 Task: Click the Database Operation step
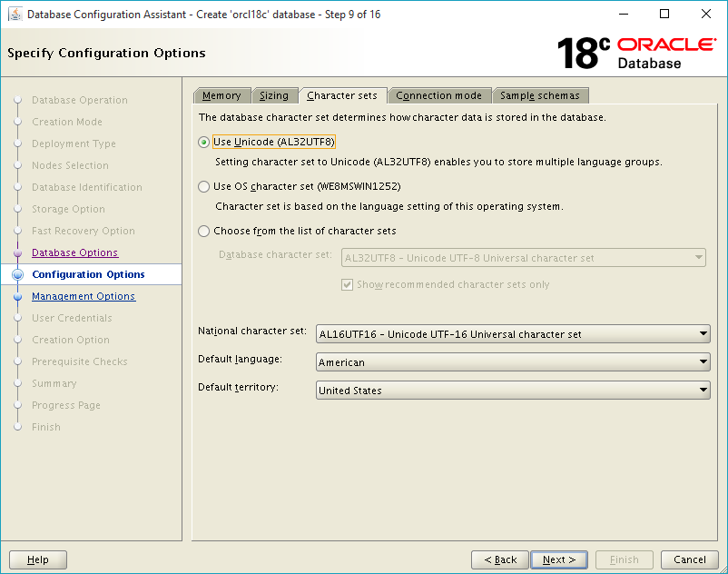(x=79, y=100)
